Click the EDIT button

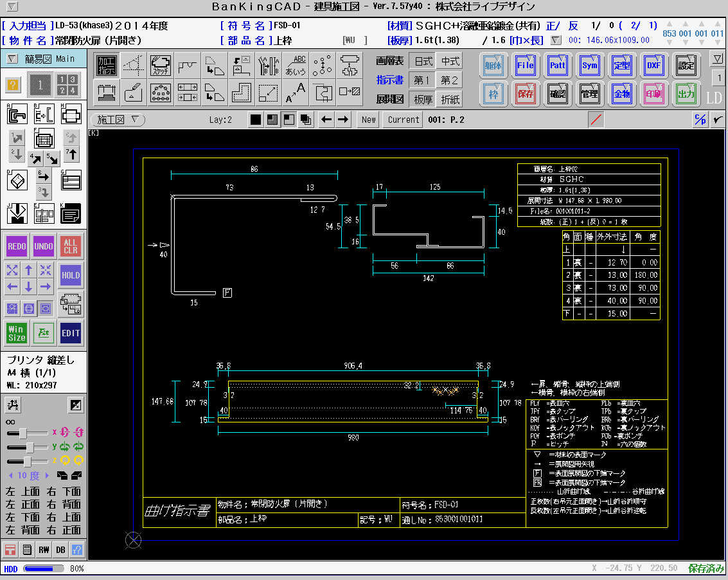tap(71, 333)
